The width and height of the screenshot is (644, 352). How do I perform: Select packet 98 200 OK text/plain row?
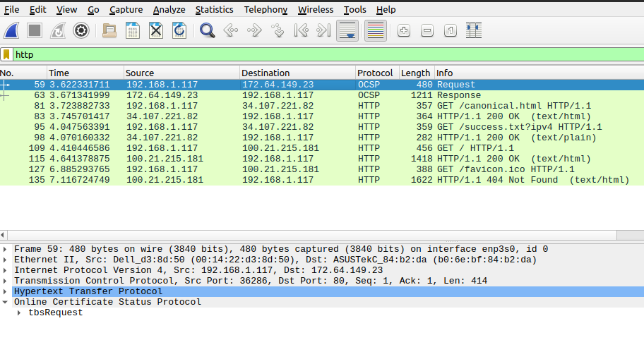click(322, 138)
